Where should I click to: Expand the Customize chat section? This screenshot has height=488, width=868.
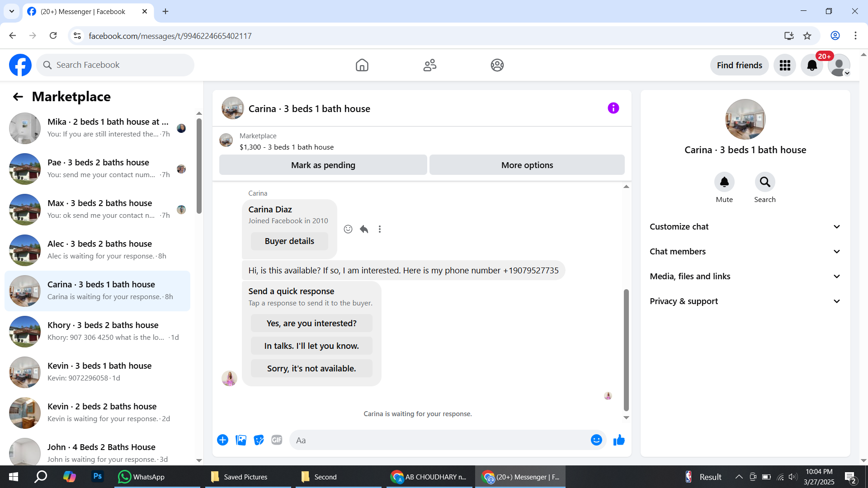pos(745,227)
